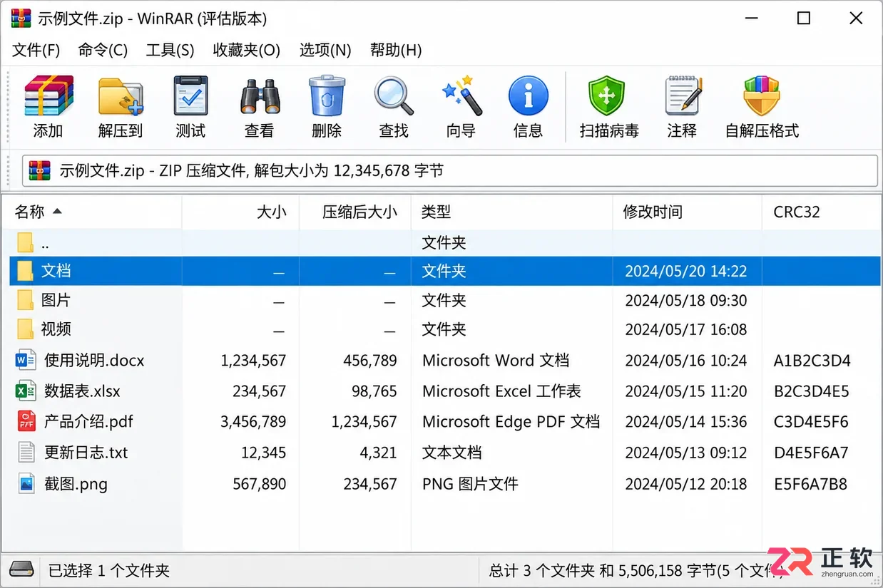Image resolution: width=883 pixels, height=588 pixels.
Task: Open the 注释 (Comment) notepad icon
Action: [683, 96]
